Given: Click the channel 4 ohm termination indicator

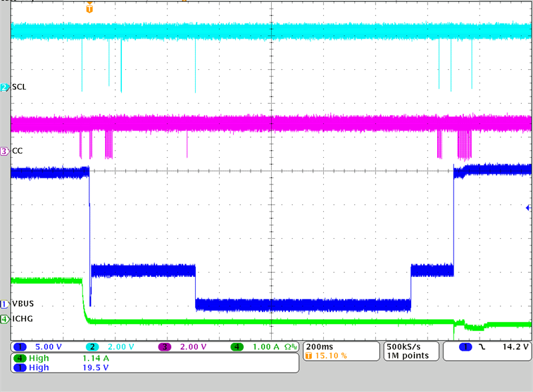Looking at the screenshot, I should point(290,347).
